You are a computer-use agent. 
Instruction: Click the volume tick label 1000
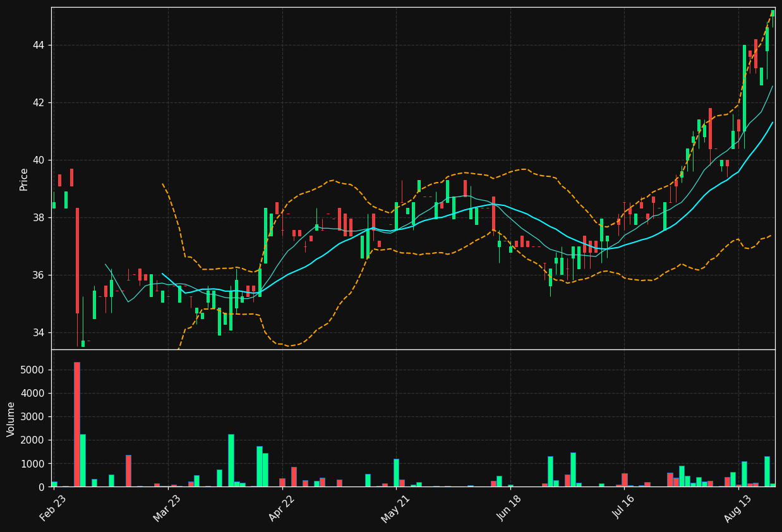click(x=33, y=463)
